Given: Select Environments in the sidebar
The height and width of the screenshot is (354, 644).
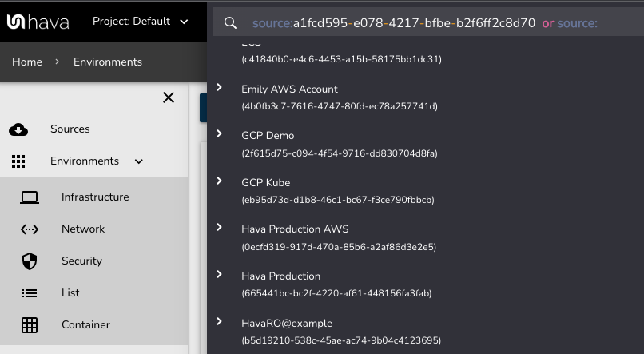Looking at the screenshot, I should click(x=85, y=161).
